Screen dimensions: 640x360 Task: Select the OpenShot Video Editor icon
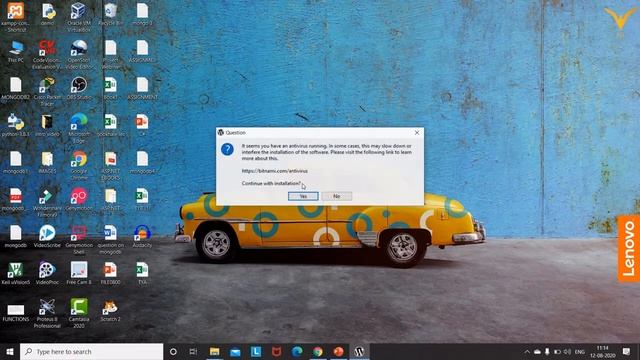coord(78,54)
